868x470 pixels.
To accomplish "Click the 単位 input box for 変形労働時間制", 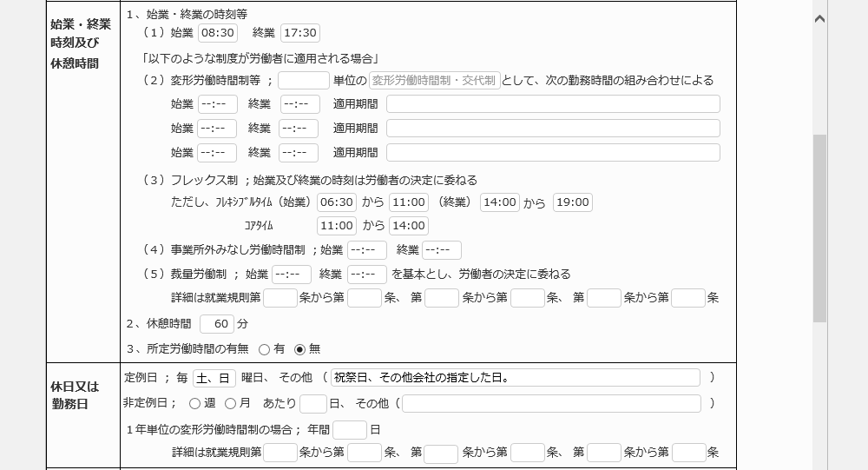I will point(303,81).
